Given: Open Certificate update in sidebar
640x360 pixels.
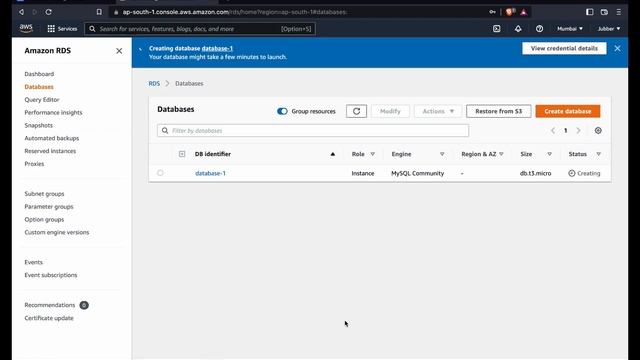Looking at the screenshot, I should point(49,318).
